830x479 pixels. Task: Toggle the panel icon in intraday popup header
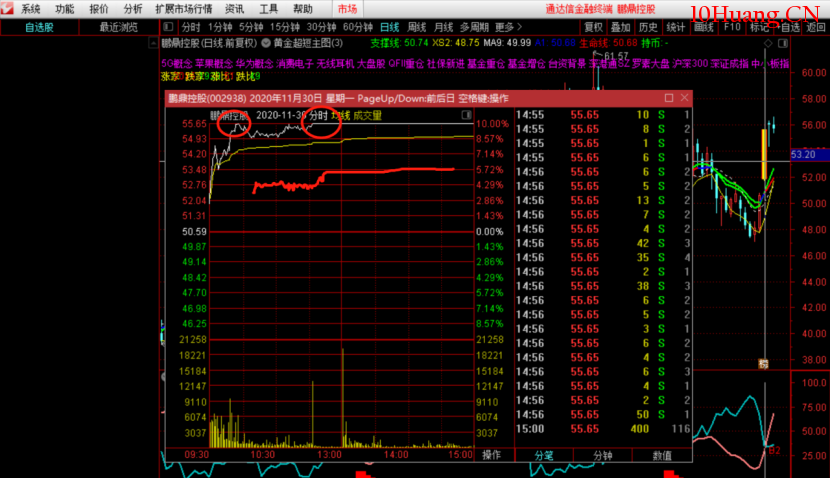coord(466,115)
